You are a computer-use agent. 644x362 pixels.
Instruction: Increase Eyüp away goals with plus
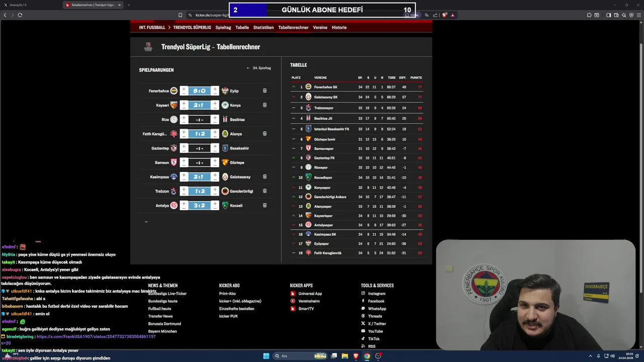(x=215, y=89)
